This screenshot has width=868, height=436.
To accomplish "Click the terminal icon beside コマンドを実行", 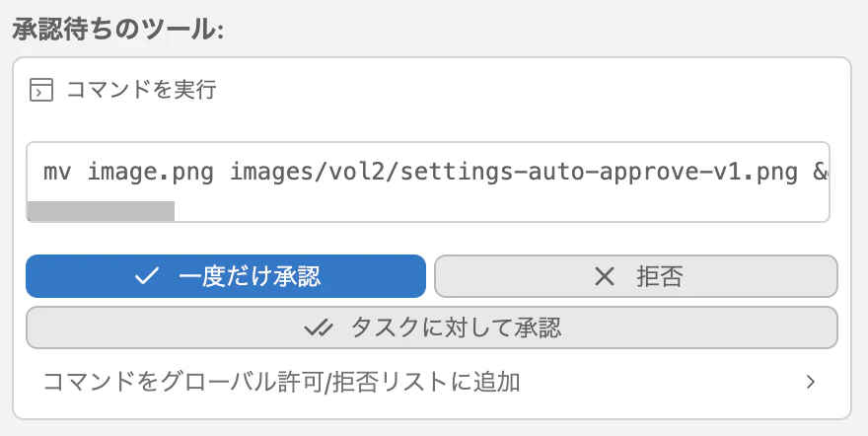I will (x=41, y=90).
